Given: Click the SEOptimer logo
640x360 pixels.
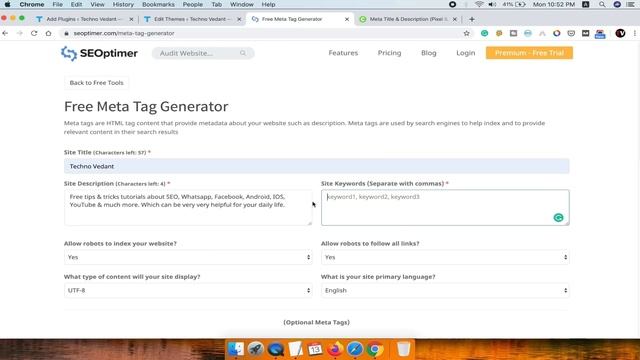Looking at the screenshot, I should 99,53.
